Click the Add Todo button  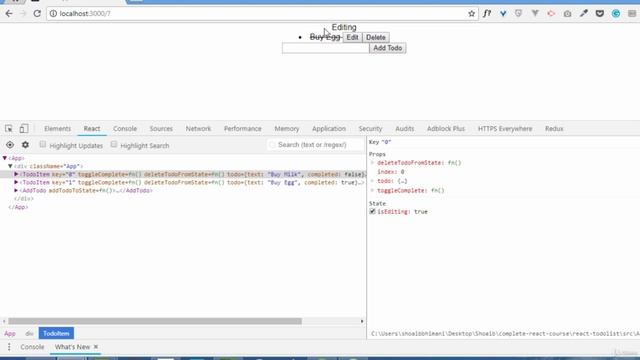(387, 48)
